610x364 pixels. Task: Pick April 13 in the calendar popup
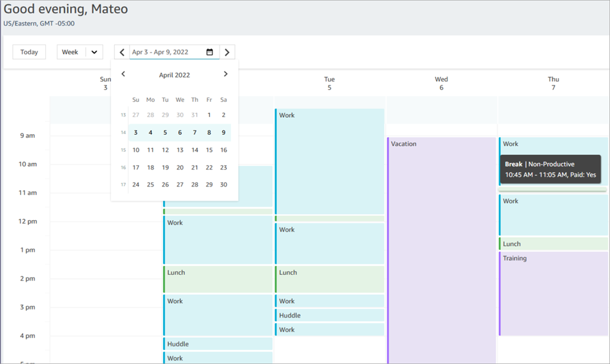click(x=180, y=150)
